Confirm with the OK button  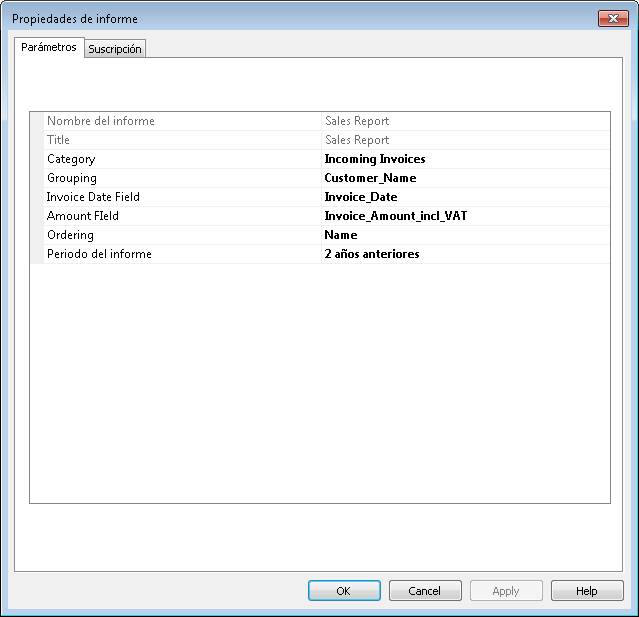click(344, 591)
